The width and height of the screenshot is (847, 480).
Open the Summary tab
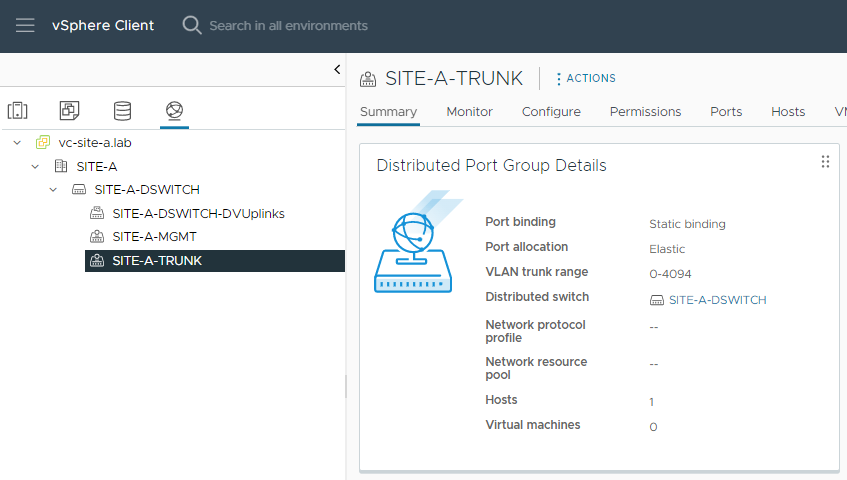[x=388, y=112]
